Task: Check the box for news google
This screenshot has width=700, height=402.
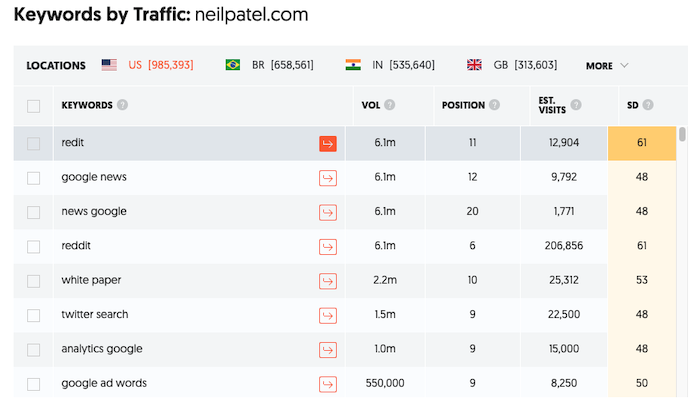Action: click(33, 213)
